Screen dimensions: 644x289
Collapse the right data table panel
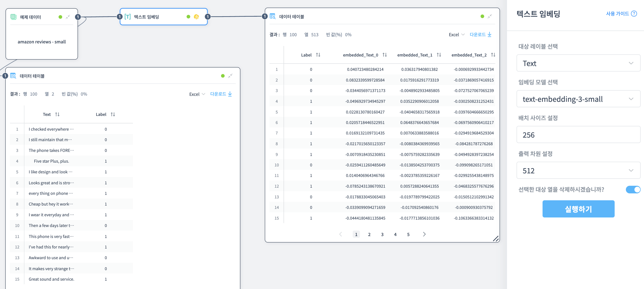coord(490,16)
